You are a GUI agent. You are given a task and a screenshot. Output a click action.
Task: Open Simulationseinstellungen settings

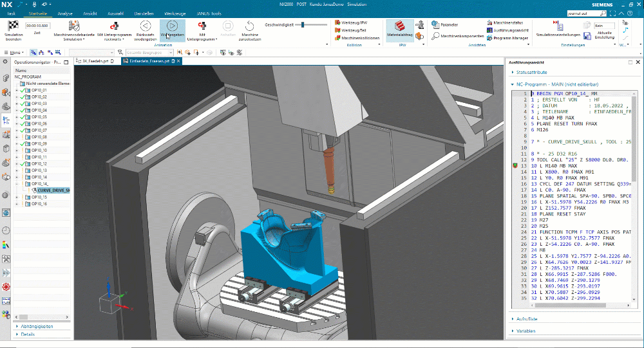558,30
